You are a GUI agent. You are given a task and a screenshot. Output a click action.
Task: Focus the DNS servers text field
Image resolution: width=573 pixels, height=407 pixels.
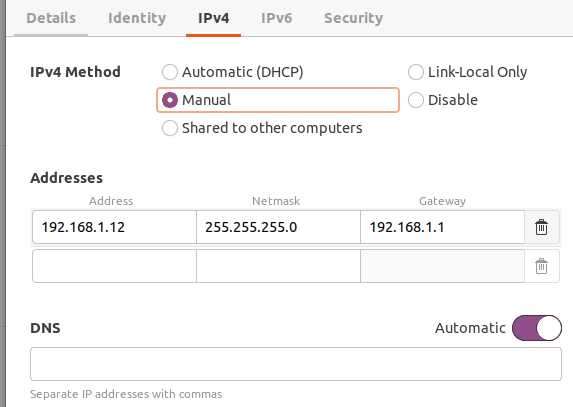pyautogui.click(x=296, y=364)
